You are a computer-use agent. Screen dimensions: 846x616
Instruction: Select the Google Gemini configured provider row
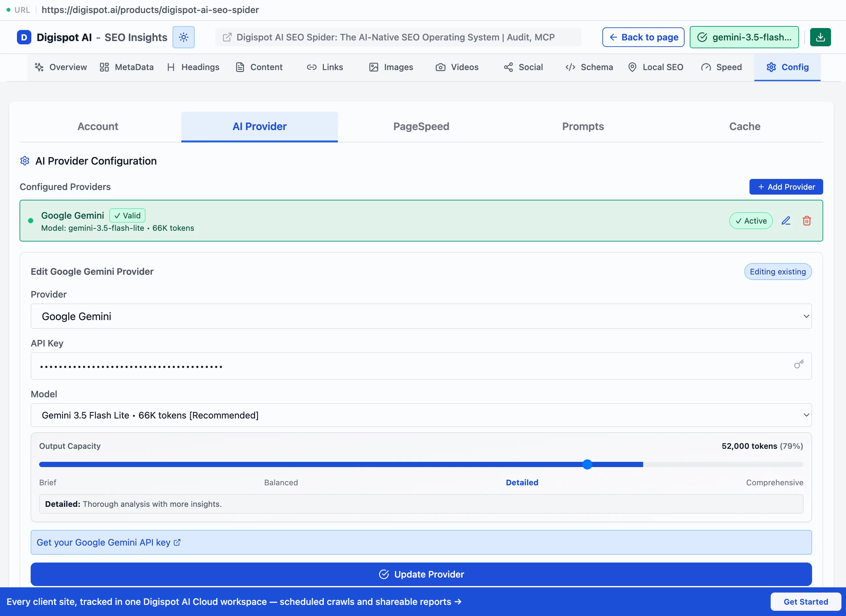pos(421,221)
